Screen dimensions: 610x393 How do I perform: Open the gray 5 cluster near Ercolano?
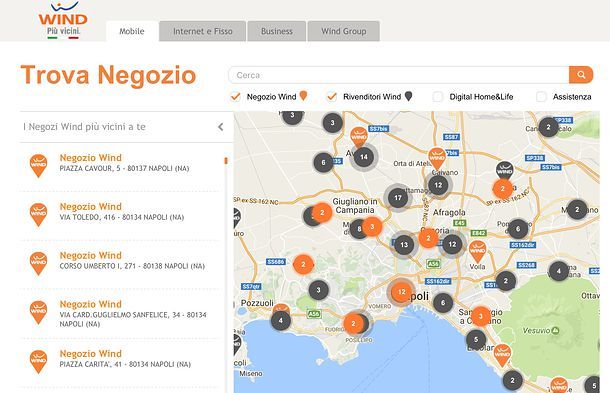tap(476, 340)
